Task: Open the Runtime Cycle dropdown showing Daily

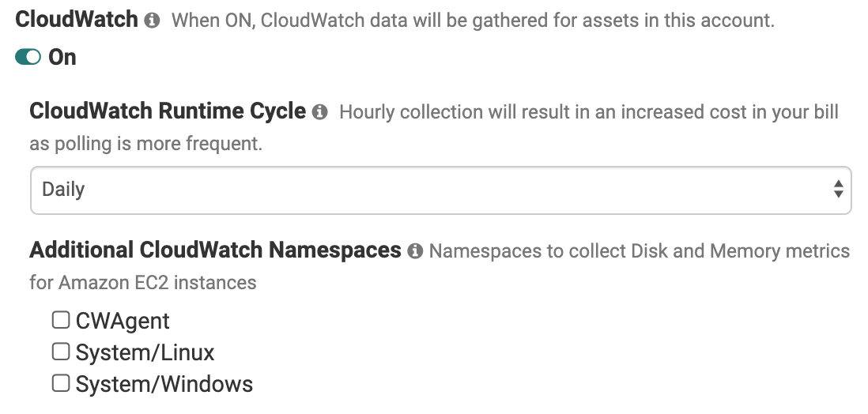Action: coord(440,190)
